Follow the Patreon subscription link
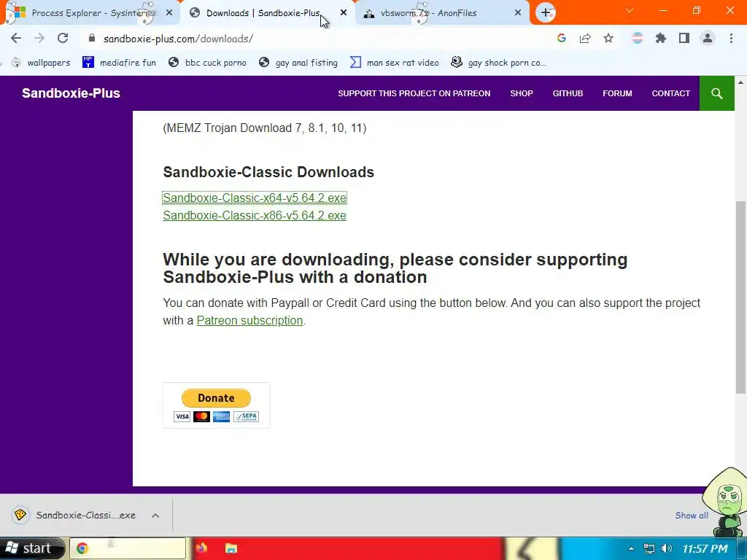The image size is (747, 560). pyautogui.click(x=249, y=321)
